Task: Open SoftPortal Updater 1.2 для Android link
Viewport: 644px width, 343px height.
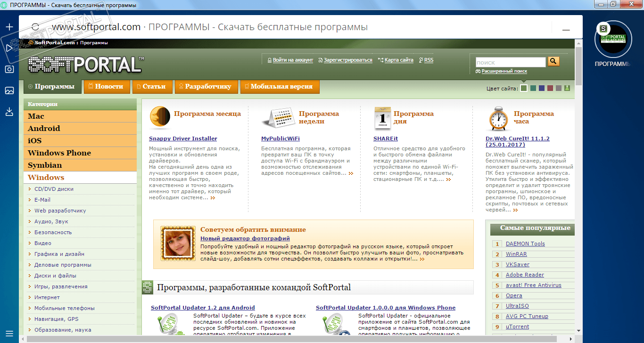Action: click(x=203, y=308)
